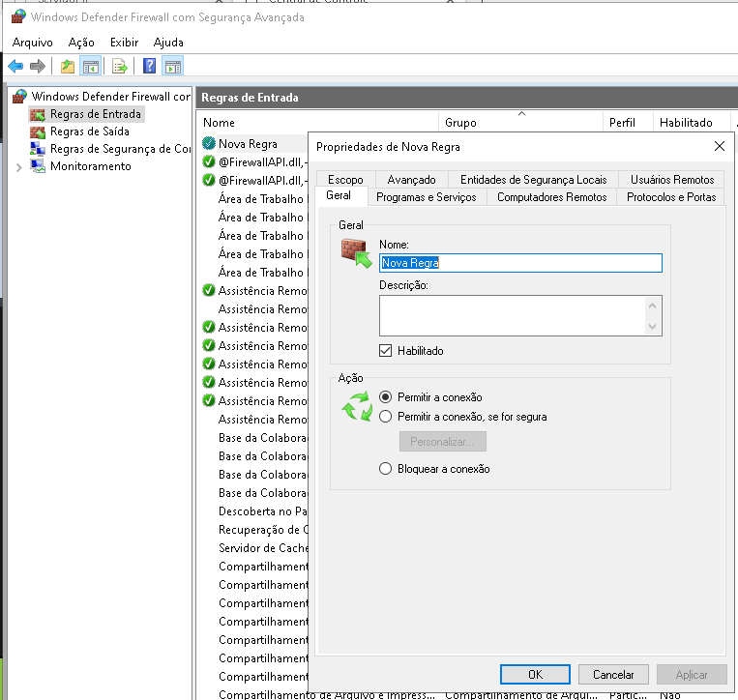The image size is (738, 700).
Task: Select Permitir a conexão radio button
Action: (x=386, y=397)
